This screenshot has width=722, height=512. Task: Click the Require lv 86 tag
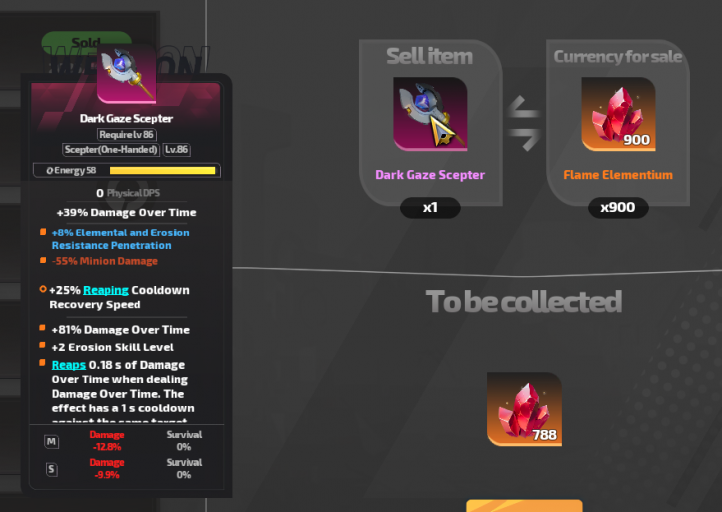click(x=127, y=134)
